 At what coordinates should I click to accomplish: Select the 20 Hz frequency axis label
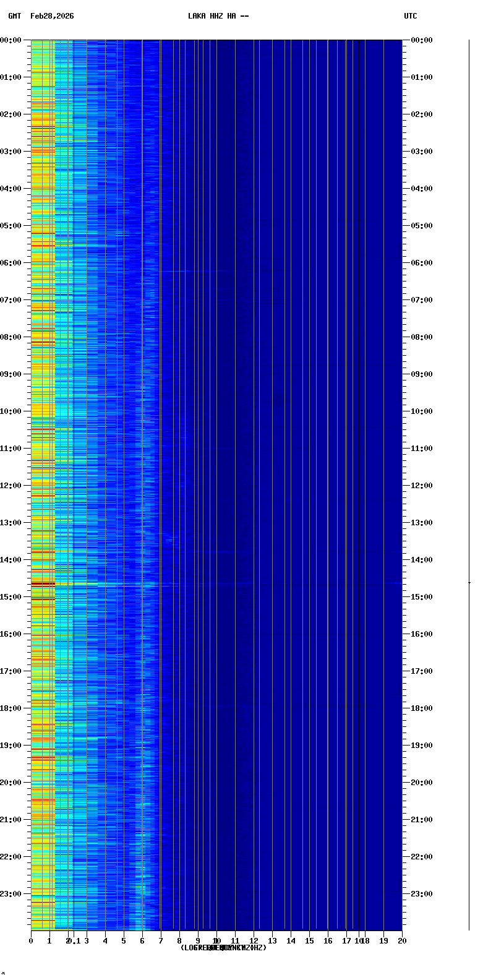coord(402,941)
